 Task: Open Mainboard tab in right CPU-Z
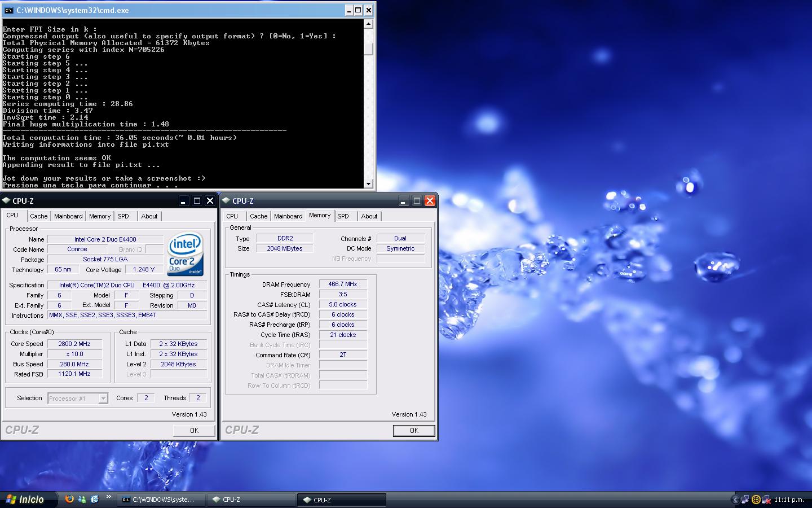pos(288,216)
